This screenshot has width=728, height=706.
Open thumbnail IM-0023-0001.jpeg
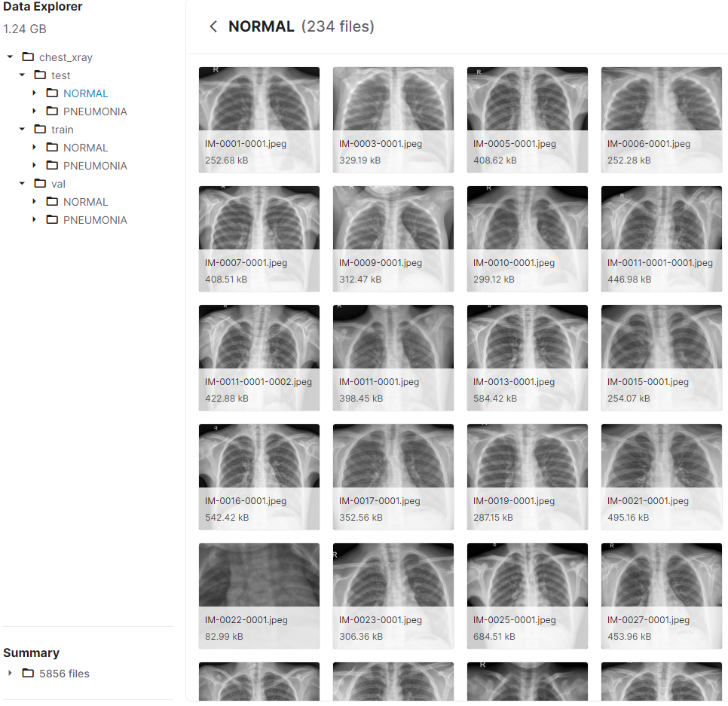pyautogui.click(x=393, y=596)
